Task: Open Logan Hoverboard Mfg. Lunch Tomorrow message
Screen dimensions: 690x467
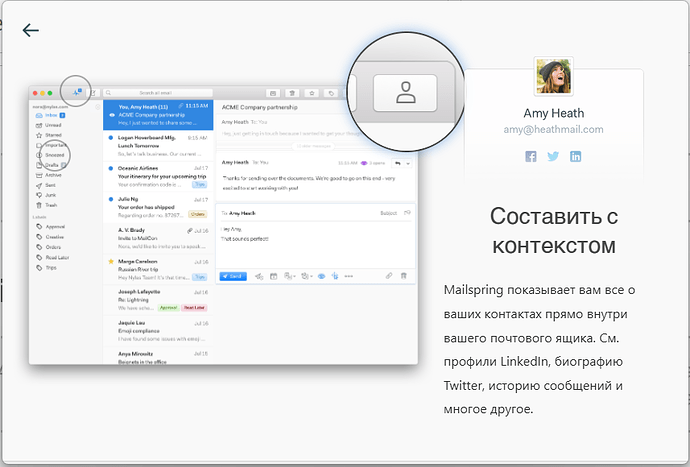Action: (x=158, y=146)
